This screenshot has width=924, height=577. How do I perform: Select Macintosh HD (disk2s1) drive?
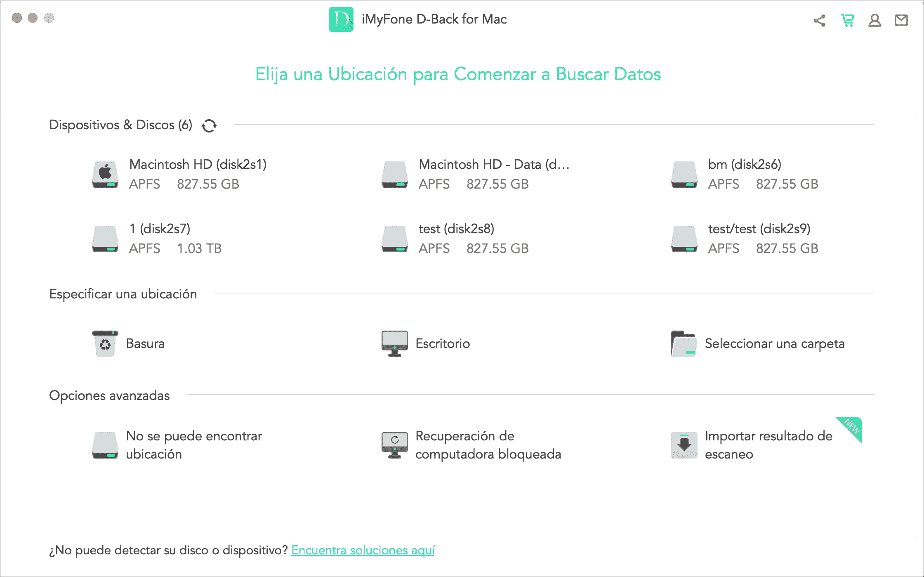pyautogui.click(x=179, y=174)
